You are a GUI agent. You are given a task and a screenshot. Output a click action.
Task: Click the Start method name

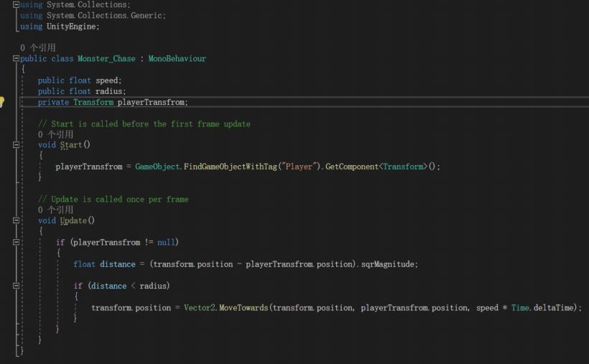[x=70, y=145]
